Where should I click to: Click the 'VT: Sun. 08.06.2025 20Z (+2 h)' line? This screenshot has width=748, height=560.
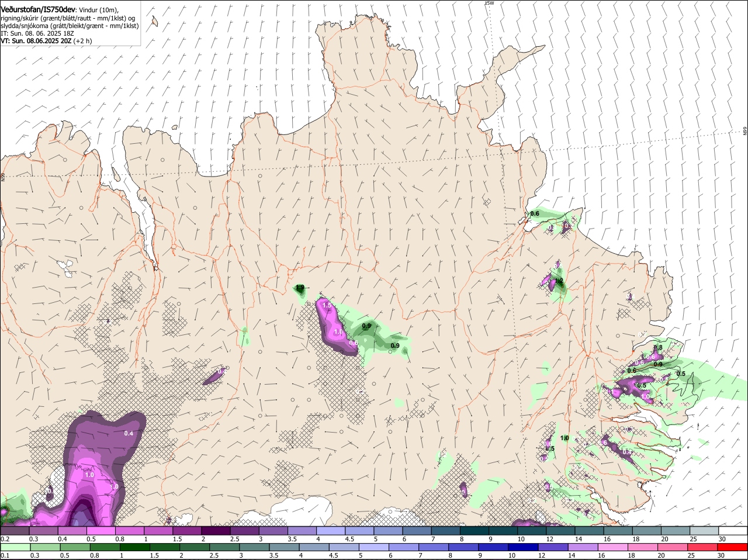point(46,42)
